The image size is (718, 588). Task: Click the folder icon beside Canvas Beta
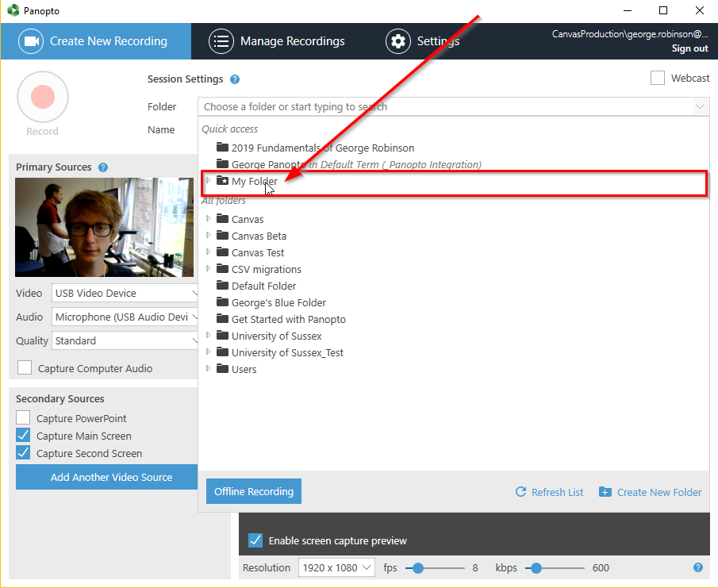(x=223, y=236)
